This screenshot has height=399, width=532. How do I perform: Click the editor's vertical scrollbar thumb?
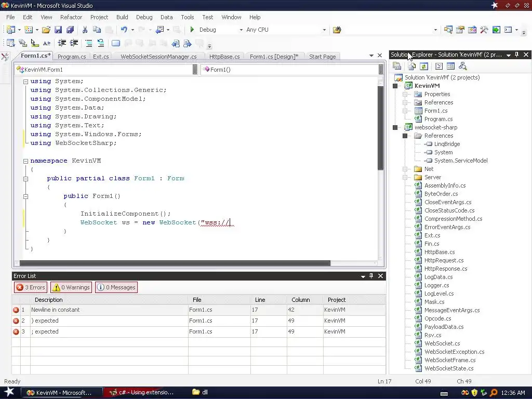point(380,128)
